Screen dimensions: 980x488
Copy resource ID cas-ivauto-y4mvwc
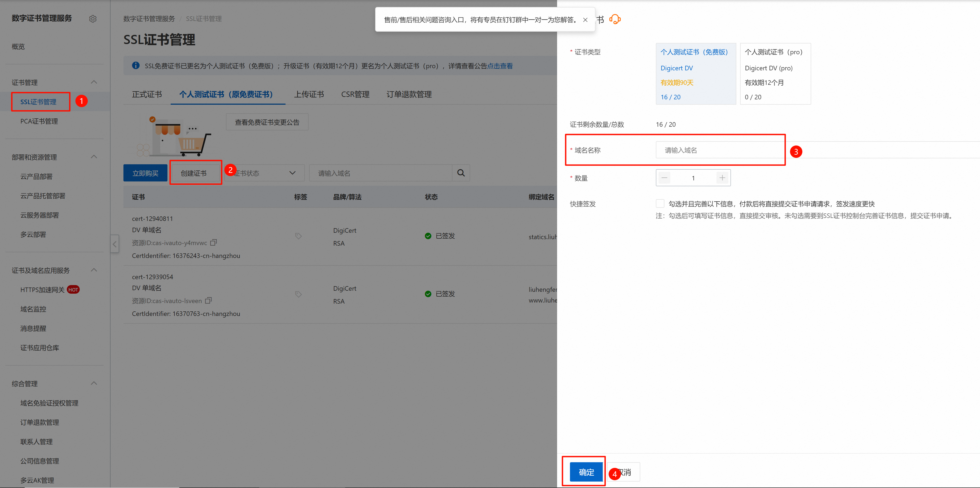tap(213, 242)
